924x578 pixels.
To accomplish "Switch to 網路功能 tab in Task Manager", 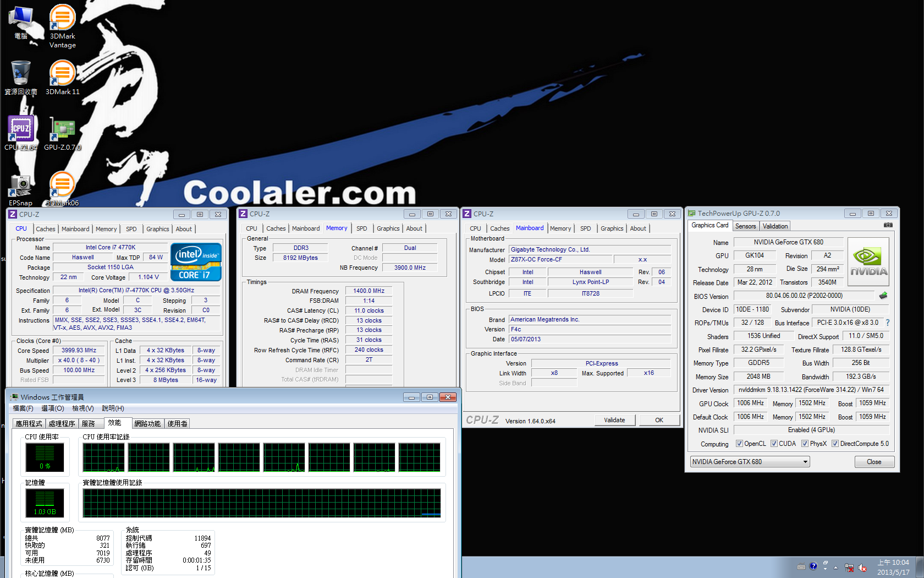I will pyautogui.click(x=147, y=424).
